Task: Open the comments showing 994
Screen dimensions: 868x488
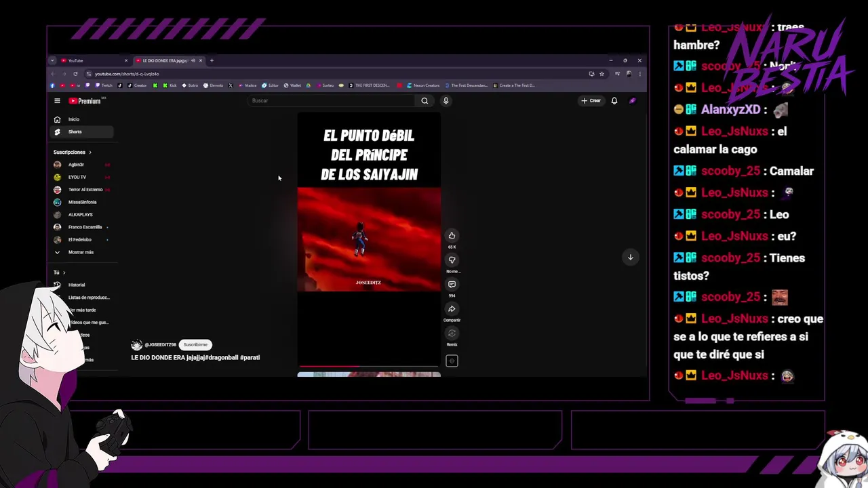Action: click(452, 284)
